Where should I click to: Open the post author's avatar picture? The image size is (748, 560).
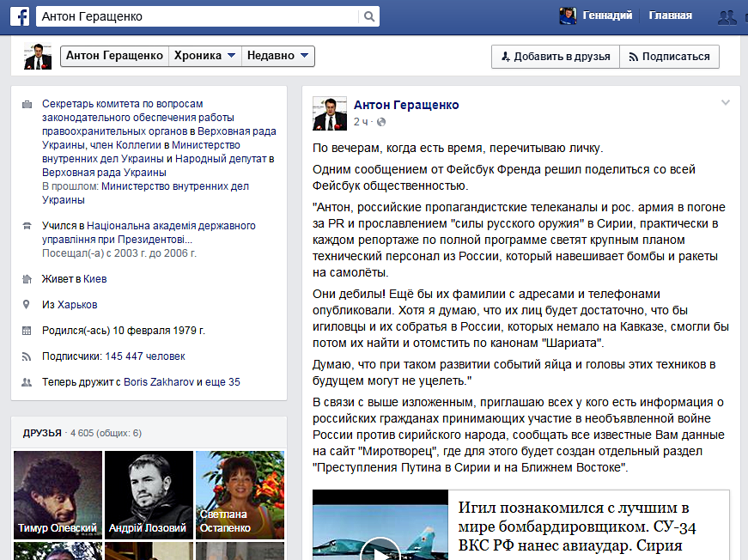tap(329, 113)
